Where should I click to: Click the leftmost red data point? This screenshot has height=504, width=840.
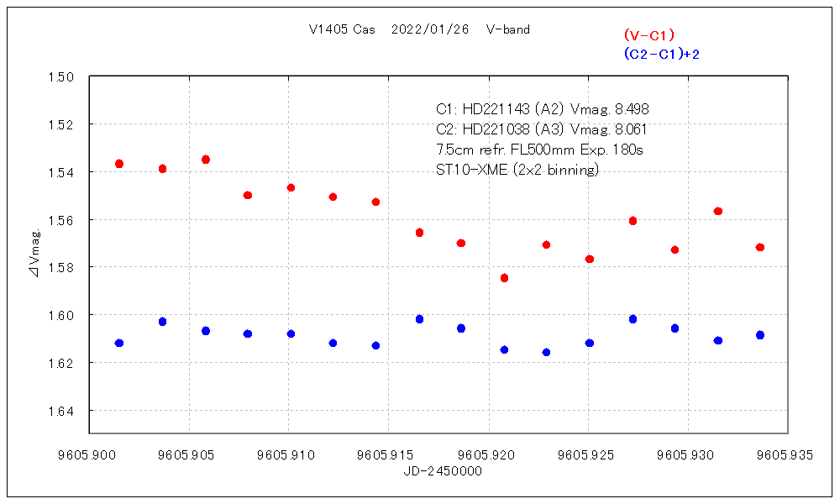click(x=119, y=164)
